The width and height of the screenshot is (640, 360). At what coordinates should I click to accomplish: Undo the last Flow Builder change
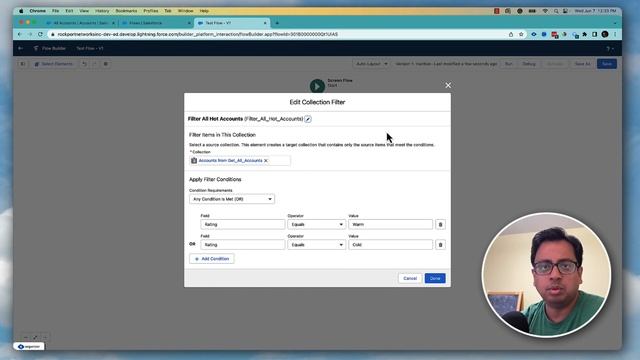[84, 64]
